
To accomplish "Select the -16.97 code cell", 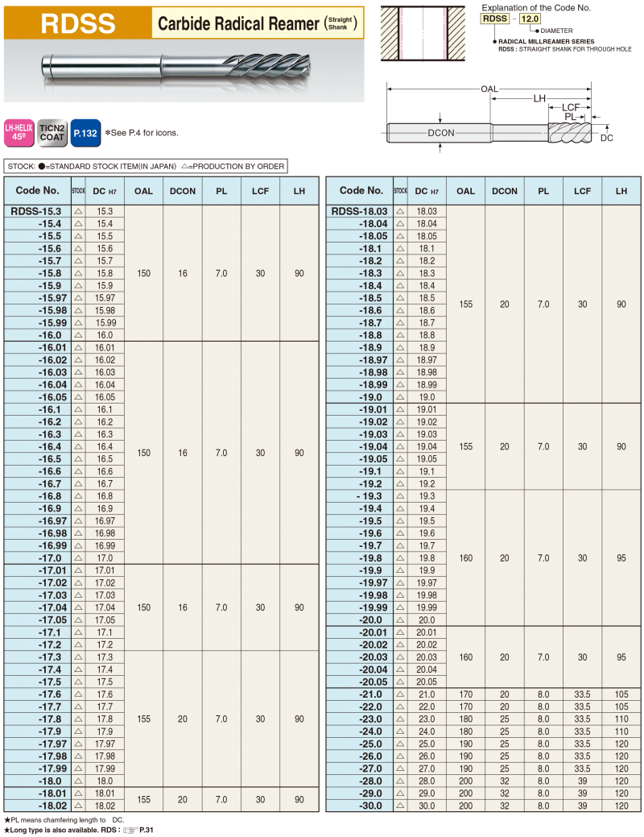I will (x=37, y=521).
